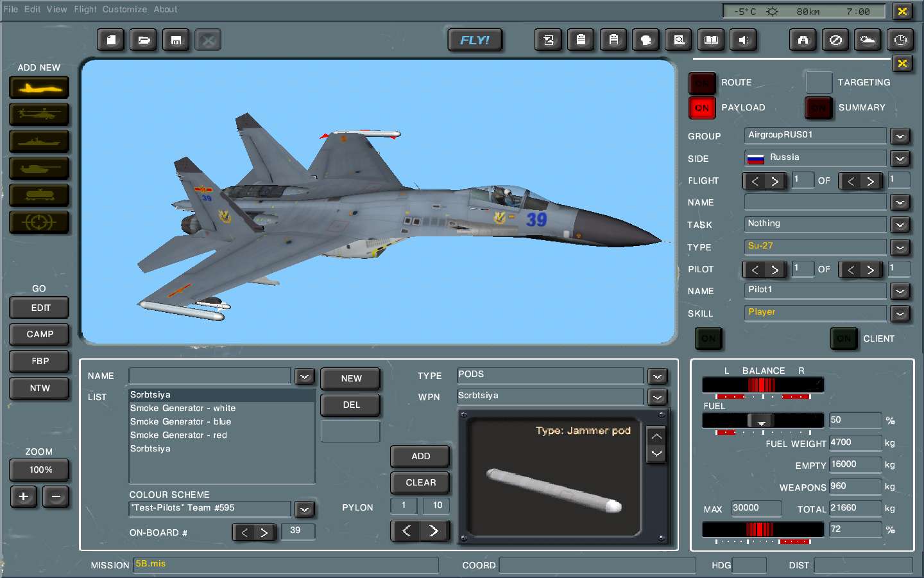Click the crosshair target ADD NEW icon
This screenshot has width=924, height=578.
click(x=39, y=222)
